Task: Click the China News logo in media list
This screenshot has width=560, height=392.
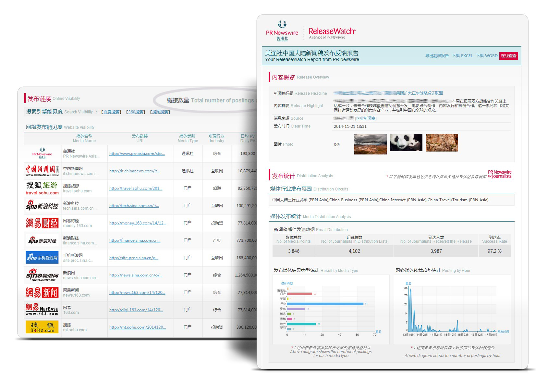Action: pyautogui.click(x=42, y=171)
